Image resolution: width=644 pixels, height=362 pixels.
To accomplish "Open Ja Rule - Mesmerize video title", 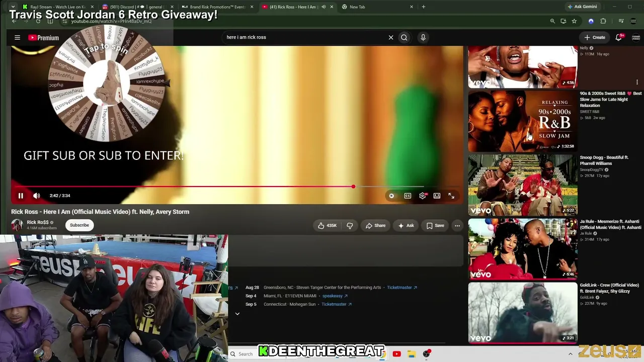I will pyautogui.click(x=610, y=224).
